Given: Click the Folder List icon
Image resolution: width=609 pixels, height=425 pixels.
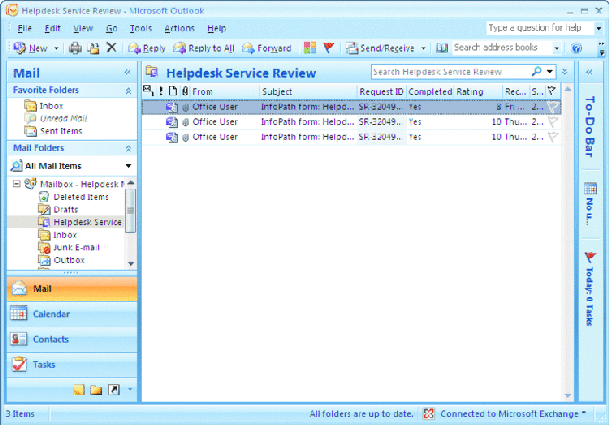Looking at the screenshot, I should click(x=96, y=390).
